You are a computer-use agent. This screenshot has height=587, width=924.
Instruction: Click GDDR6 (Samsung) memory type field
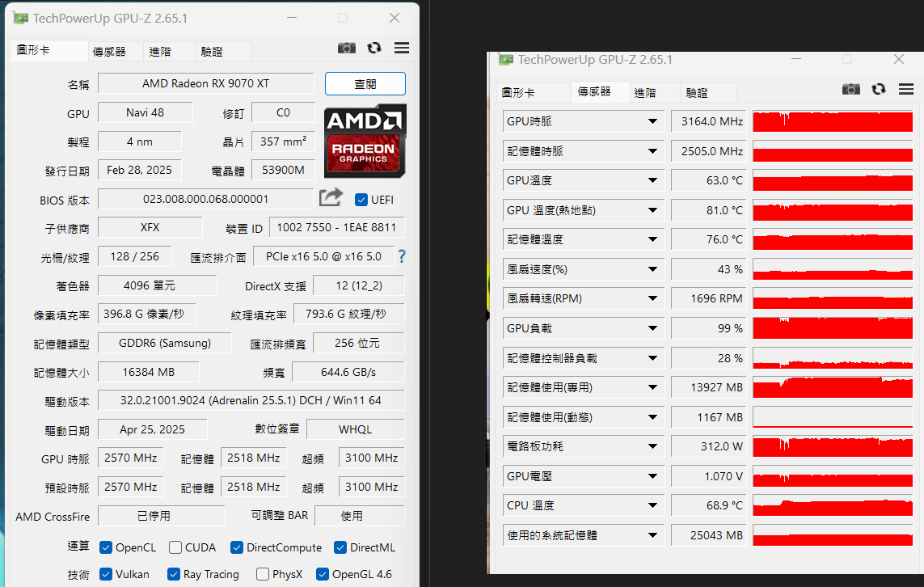click(x=165, y=343)
